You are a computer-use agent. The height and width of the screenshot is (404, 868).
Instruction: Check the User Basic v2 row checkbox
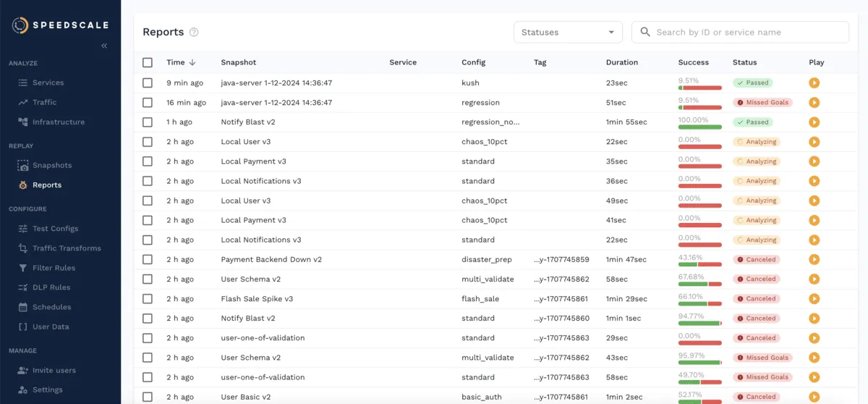(148, 397)
